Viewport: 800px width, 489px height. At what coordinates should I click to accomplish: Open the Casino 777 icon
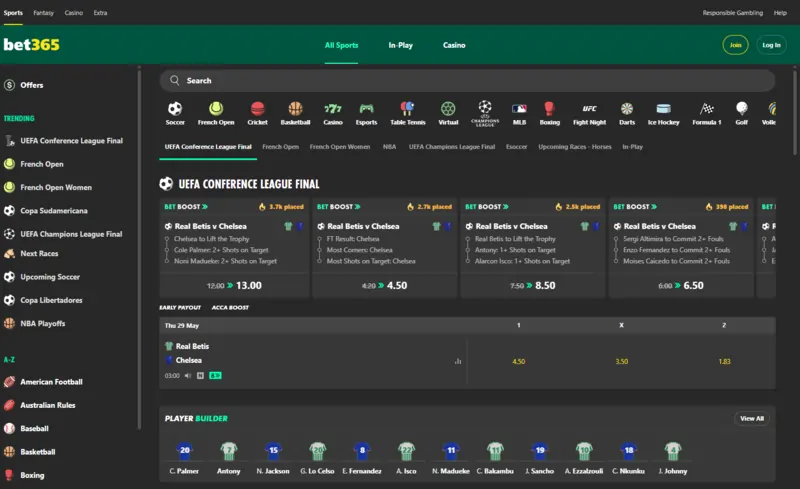[x=333, y=109]
